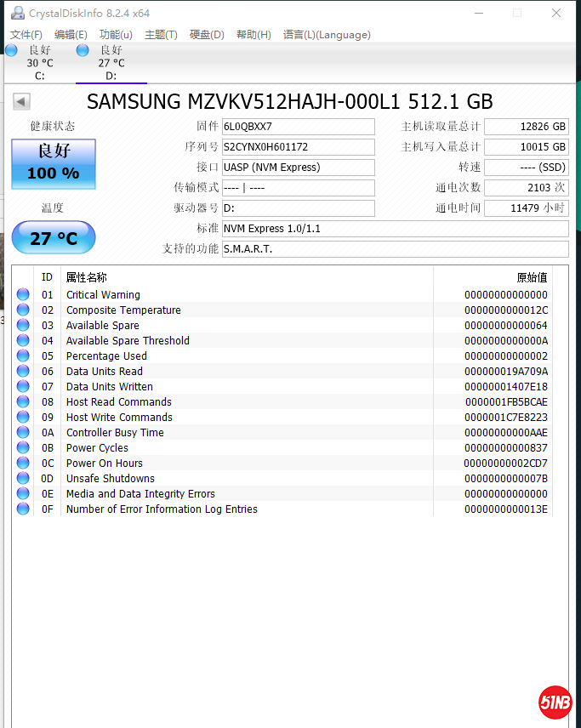Click the Unsafe Shutdowns status orb
The height and width of the screenshot is (728, 581).
[x=23, y=479]
